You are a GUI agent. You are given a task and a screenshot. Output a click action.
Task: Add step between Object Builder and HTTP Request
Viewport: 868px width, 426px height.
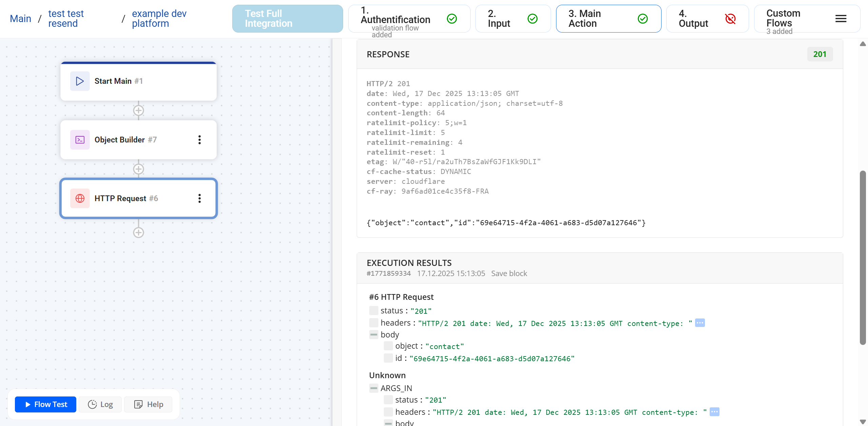tap(138, 169)
